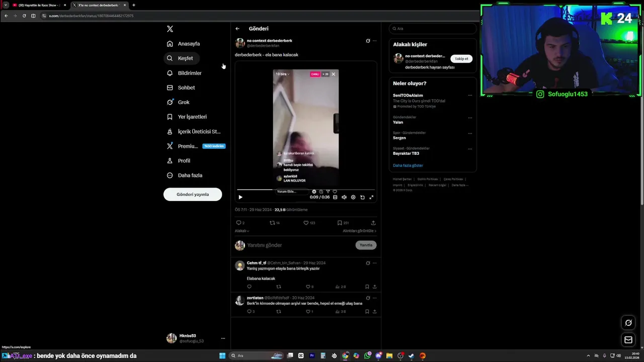
Task: Open Yer İşaretleri bookmarks
Action: 187,117
